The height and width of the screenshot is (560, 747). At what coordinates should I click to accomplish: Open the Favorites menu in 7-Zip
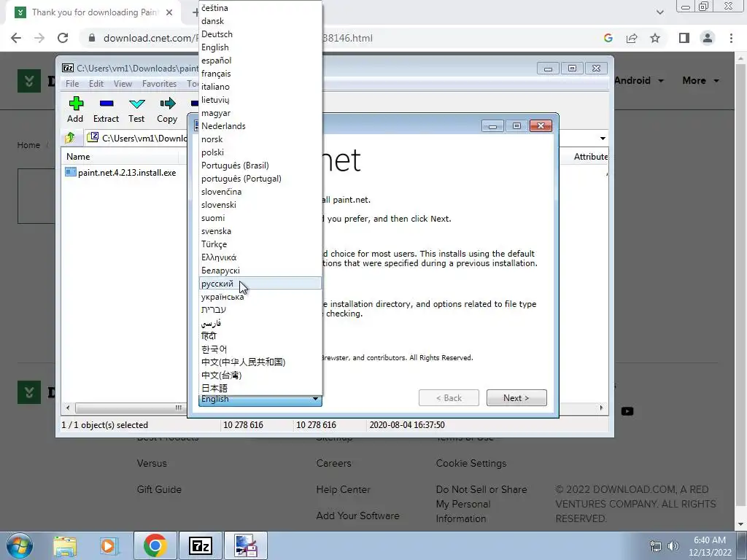pyautogui.click(x=160, y=84)
